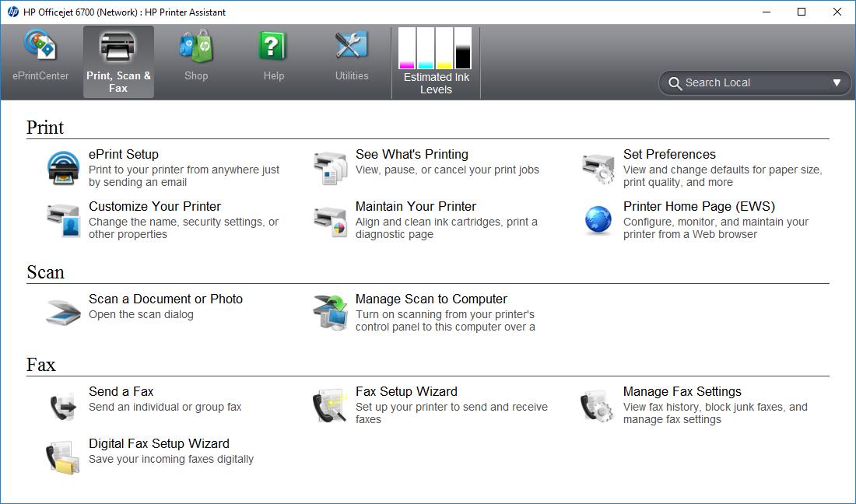Click the Help text label
The image size is (856, 504).
click(273, 75)
